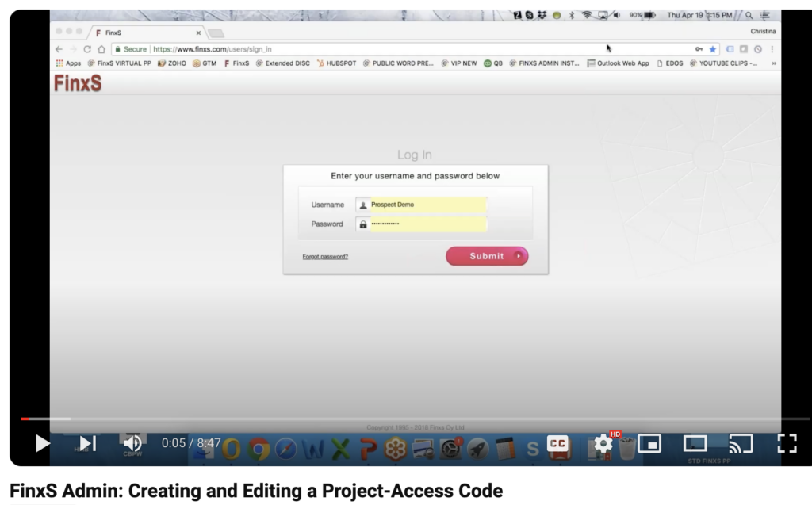Launch Safari from the Dock
The height and width of the screenshot is (505, 812).
285,449
